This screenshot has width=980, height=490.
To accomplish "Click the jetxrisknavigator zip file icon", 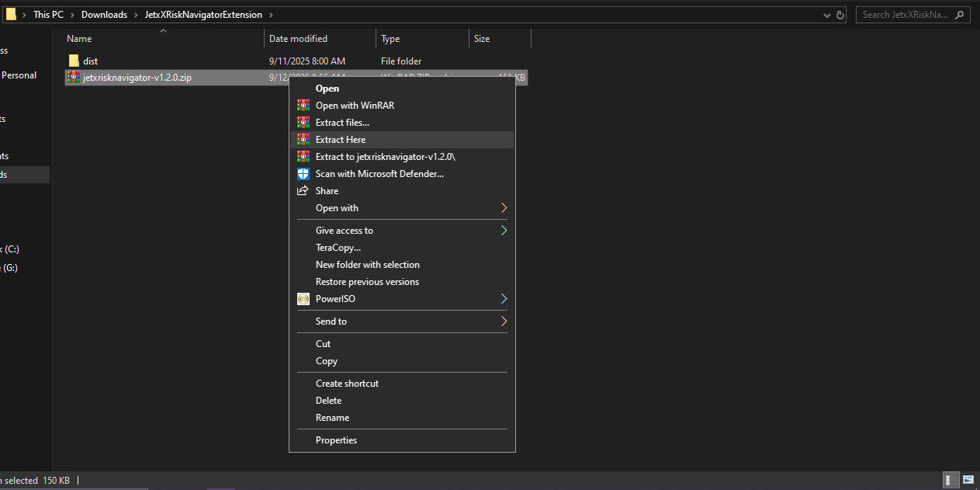I will click(x=74, y=77).
